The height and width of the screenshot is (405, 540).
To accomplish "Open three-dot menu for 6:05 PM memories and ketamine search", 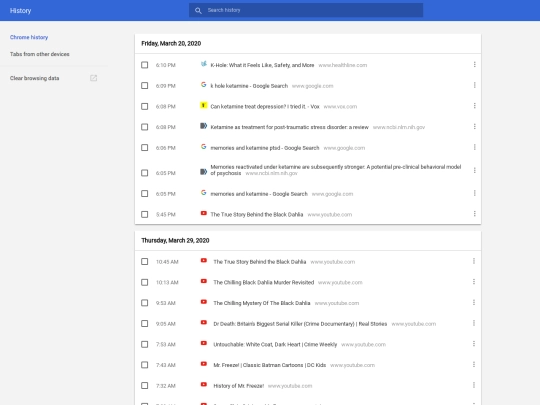I will [x=475, y=193].
